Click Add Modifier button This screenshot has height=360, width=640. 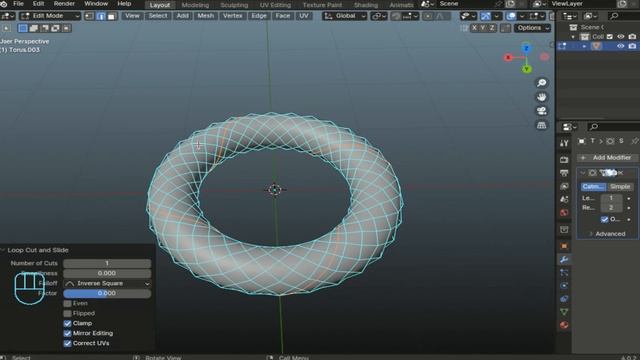coord(607,158)
